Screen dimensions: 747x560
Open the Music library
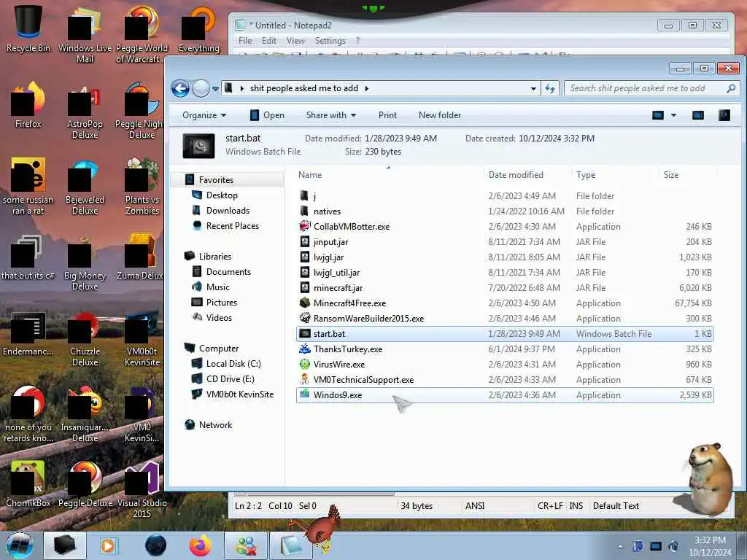pyautogui.click(x=217, y=287)
